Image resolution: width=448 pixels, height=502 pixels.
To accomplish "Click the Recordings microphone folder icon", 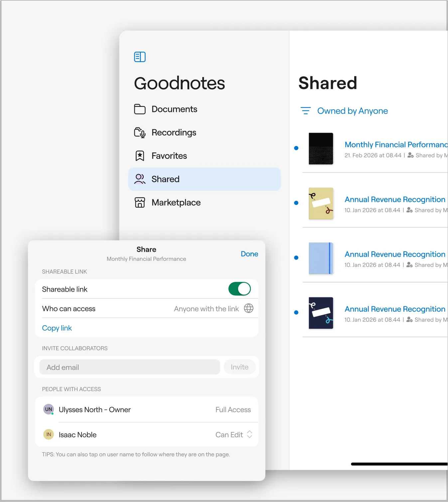I will tap(140, 132).
